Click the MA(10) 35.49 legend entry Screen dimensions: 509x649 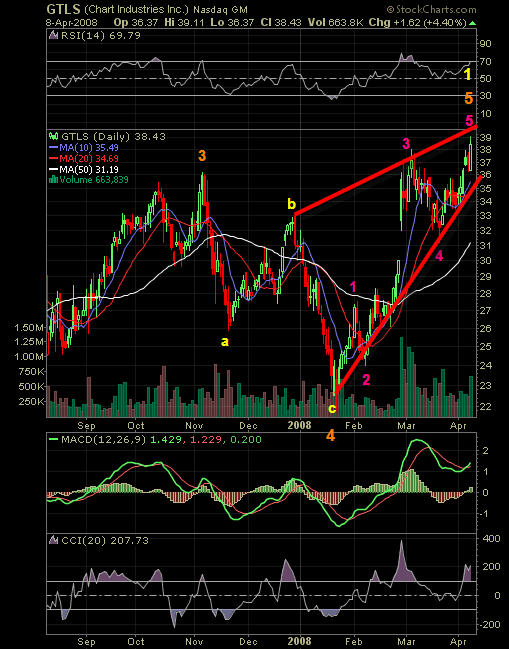pos(89,147)
